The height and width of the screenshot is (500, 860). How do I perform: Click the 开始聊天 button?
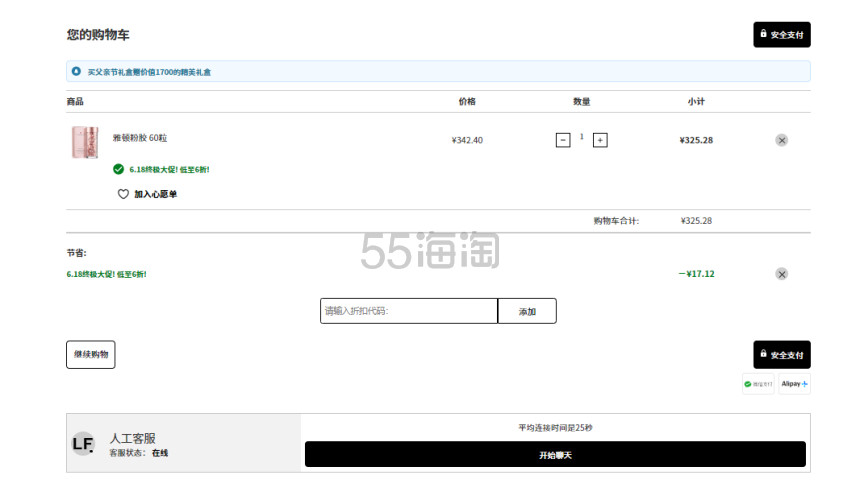tap(555, 454)
